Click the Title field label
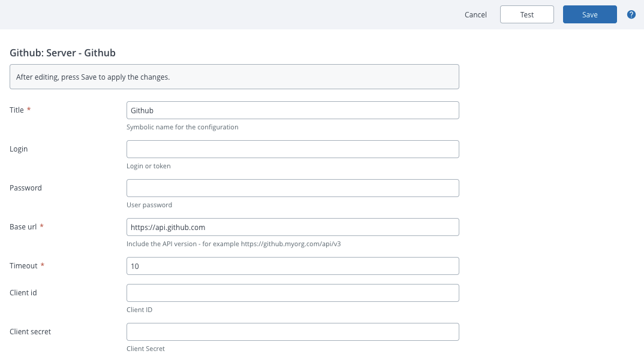Viewport: 644px width, 360px height. (17, 110)
